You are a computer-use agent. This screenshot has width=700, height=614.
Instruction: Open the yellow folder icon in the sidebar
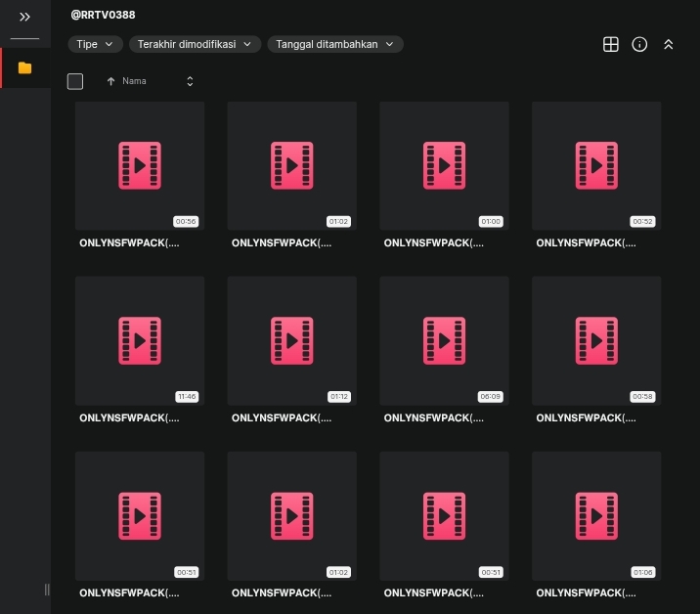tap(25, 67)
